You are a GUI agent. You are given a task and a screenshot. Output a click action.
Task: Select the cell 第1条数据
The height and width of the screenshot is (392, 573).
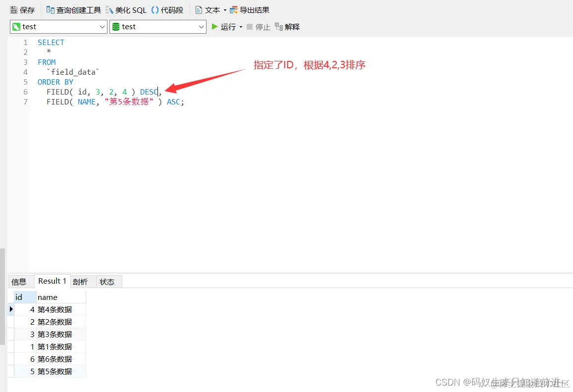[x=61, y=346]
